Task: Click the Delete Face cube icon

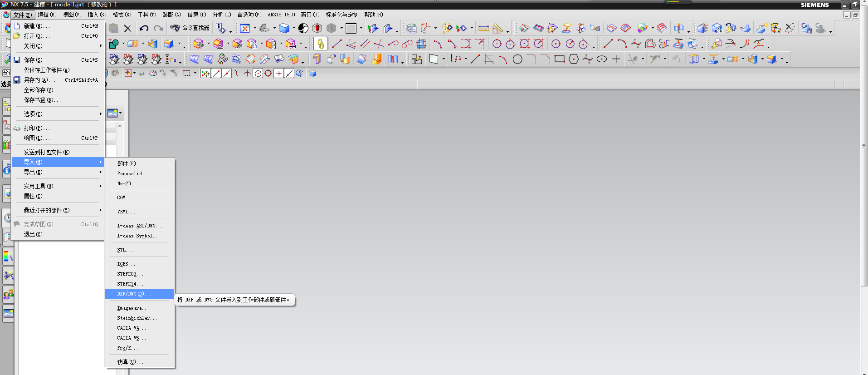Action: (x=237, y=44)
